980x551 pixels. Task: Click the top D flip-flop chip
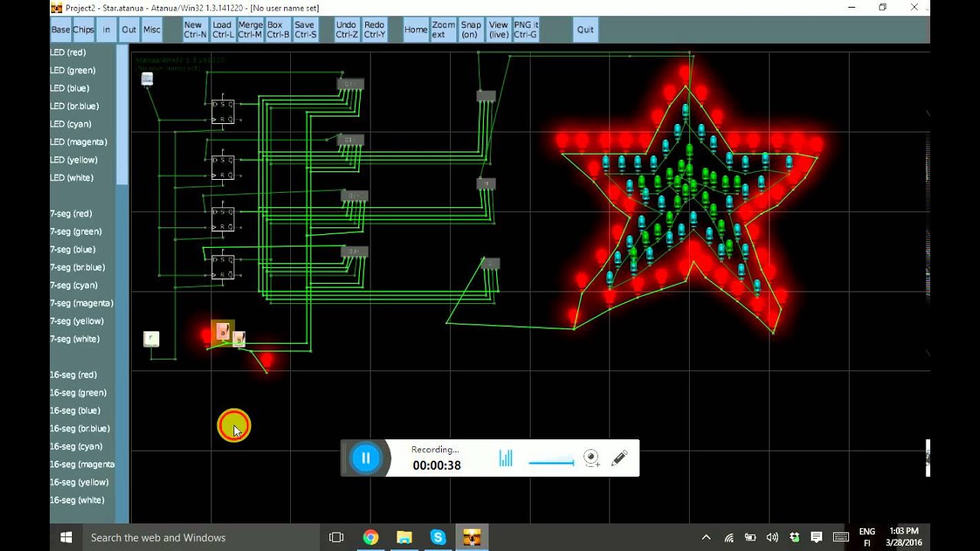point(223,112)
